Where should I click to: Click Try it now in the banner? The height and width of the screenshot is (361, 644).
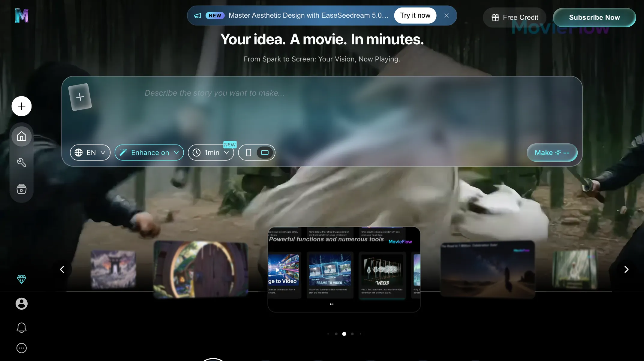coord(415,15)
